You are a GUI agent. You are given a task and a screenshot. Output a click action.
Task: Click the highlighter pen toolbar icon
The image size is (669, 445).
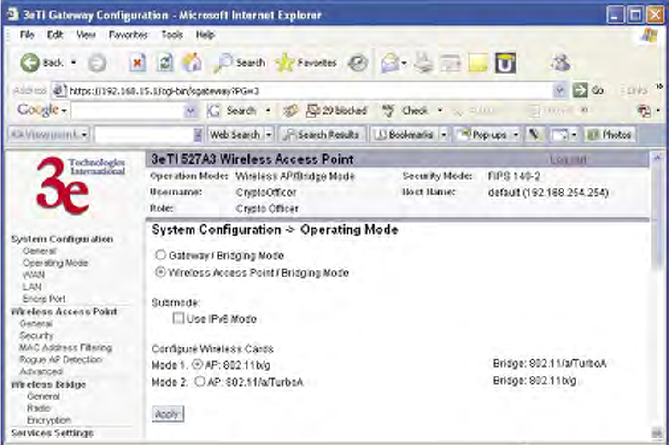click(x=535, y=135)
